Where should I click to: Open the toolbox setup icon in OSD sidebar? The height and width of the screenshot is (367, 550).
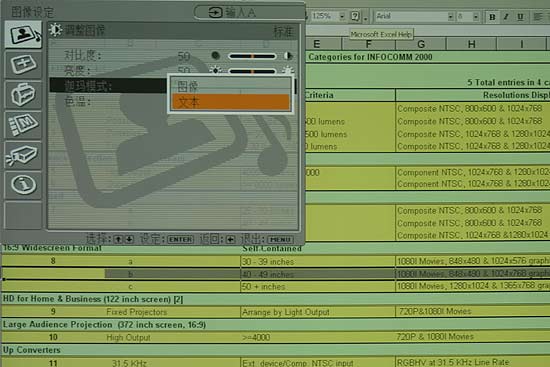click(23, 95)
